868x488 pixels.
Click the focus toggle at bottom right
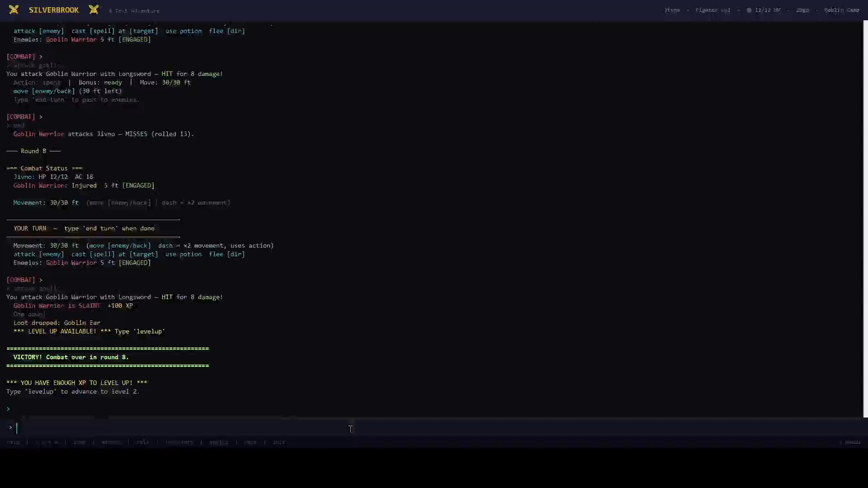[x=852, y=442]
